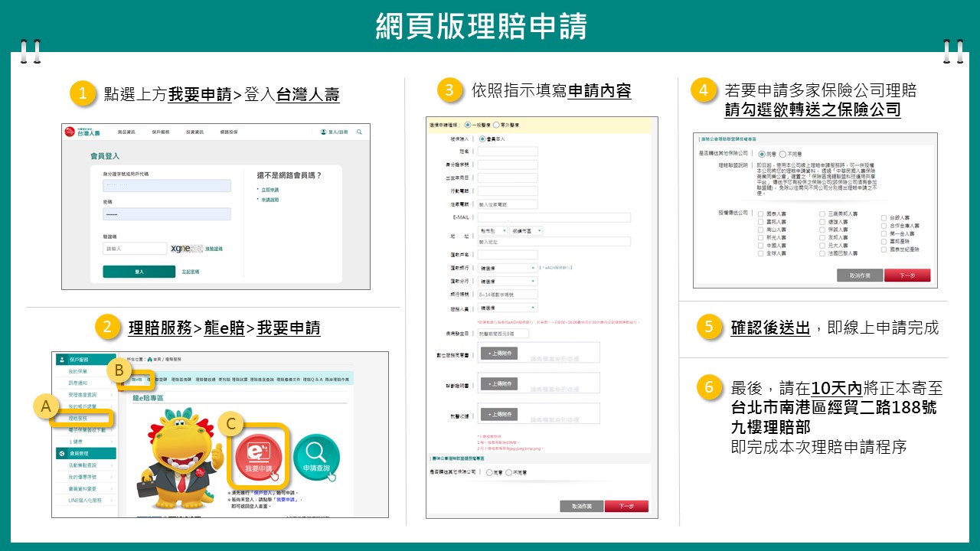The width and height of the screenshot is (980, 551).
Task: Open the 匯款銀行 dropdown
Action: point(508,268)
